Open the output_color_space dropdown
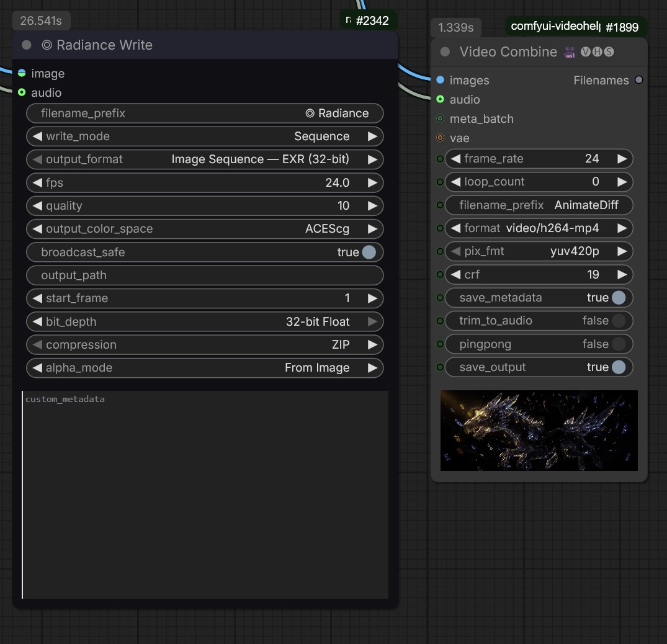The height and width of the screenshot is (644, 667). (x=205, y=229)
